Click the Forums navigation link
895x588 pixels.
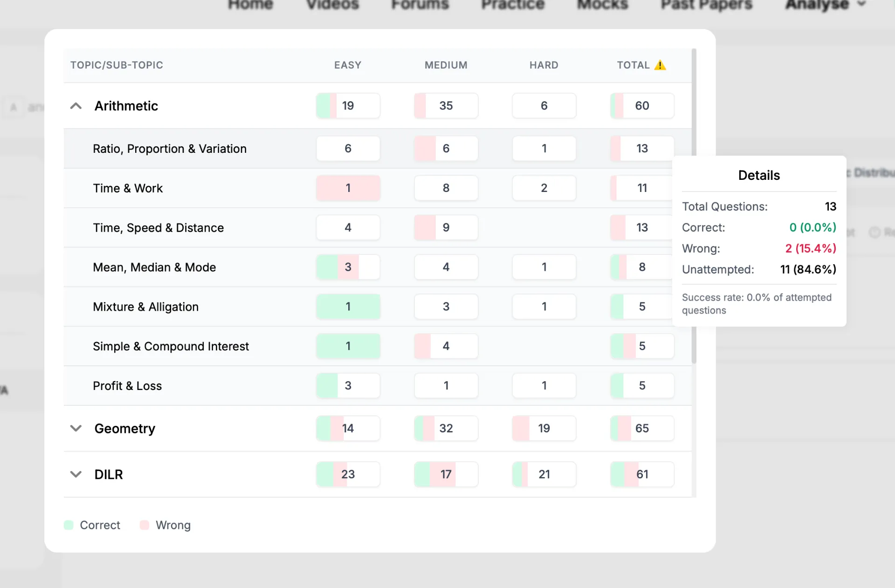(x=420, y=5)
